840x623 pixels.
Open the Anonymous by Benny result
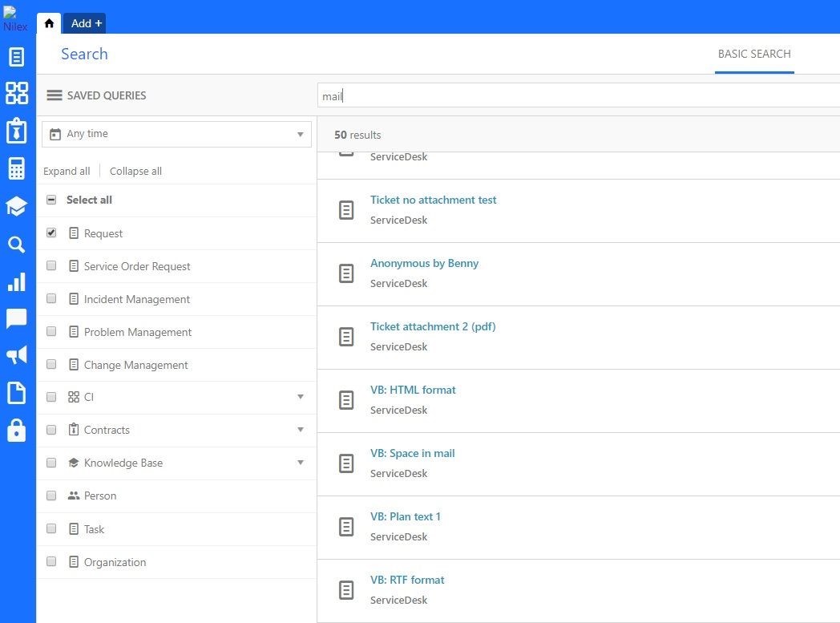click(424, 263)
